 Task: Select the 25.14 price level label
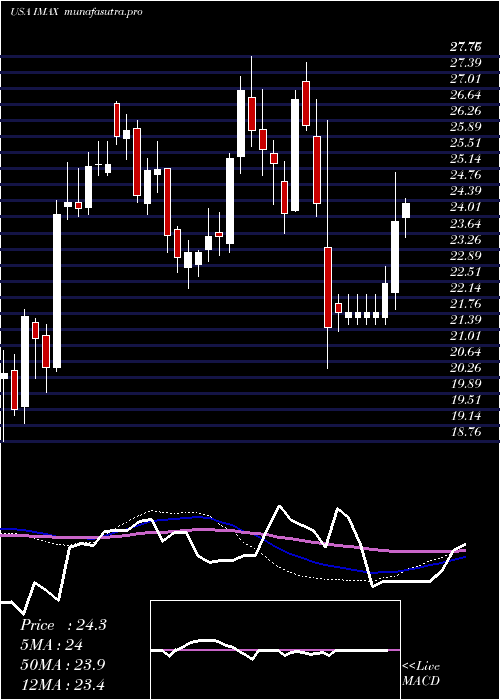click(x=466, y=159)
